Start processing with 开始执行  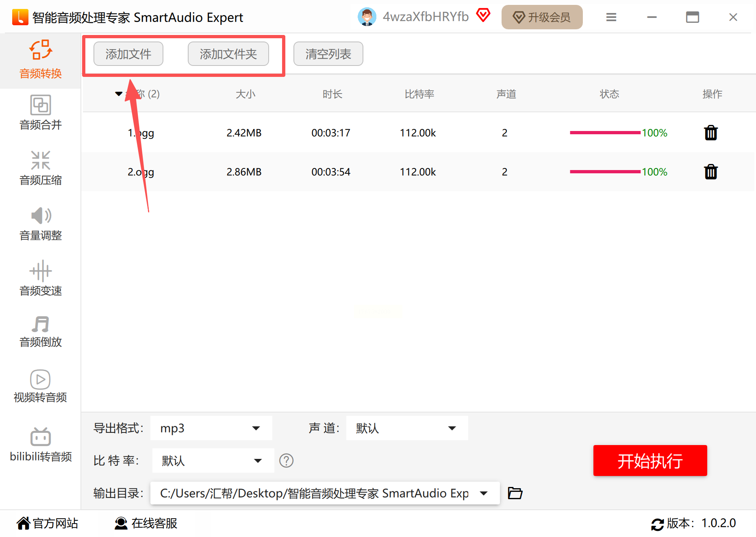650,461
